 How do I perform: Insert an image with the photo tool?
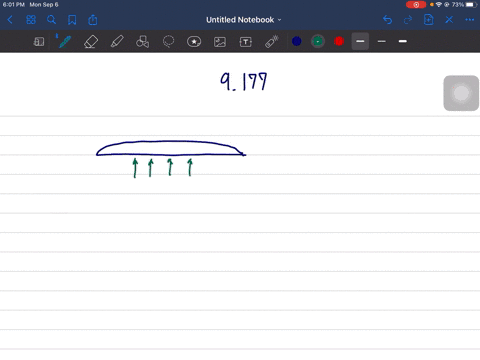[220, 42]
